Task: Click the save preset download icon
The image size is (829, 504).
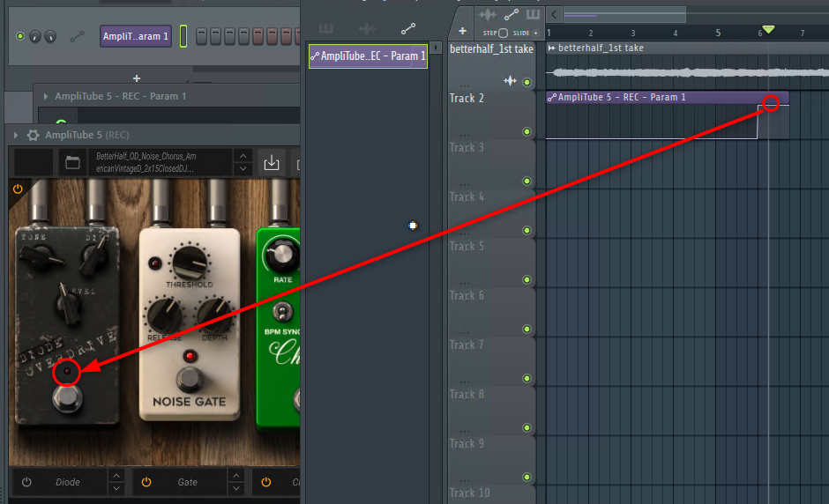Action: 272,163
